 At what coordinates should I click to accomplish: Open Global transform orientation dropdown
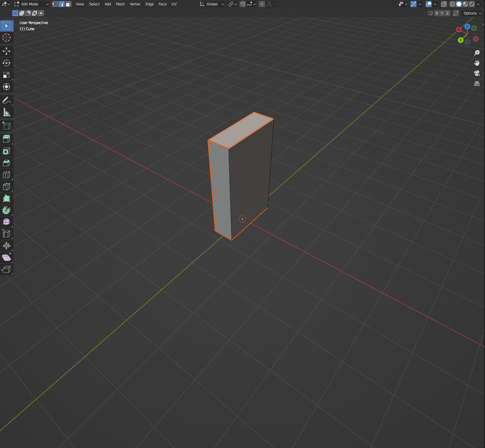212,4
